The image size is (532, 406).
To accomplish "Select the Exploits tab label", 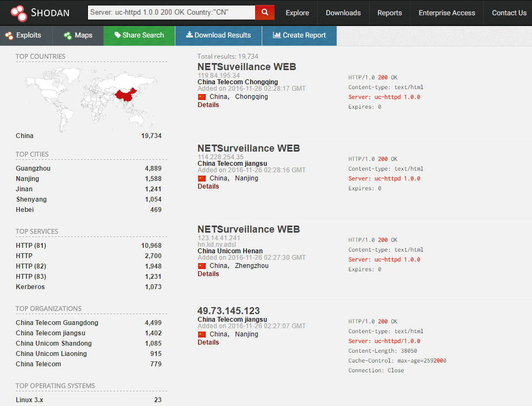I will click(x=28, y=35).
